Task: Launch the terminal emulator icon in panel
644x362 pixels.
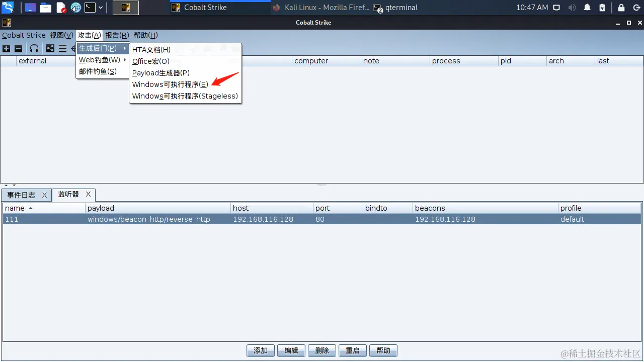Action: (90, 8)
